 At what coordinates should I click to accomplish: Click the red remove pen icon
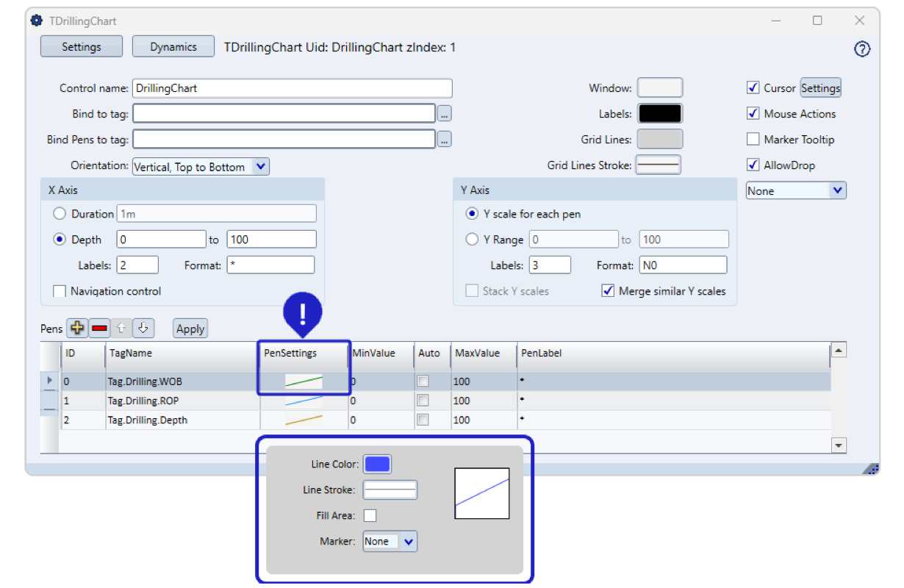point(99,329)
